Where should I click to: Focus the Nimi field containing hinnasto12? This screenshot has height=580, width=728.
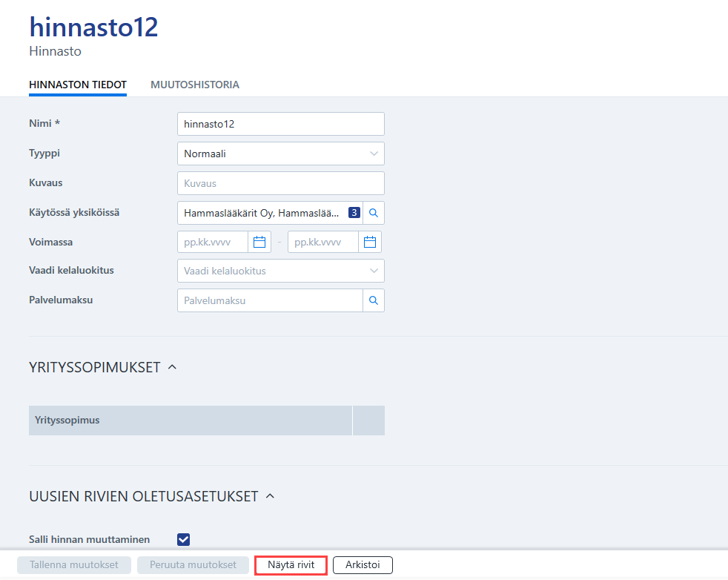281,124
